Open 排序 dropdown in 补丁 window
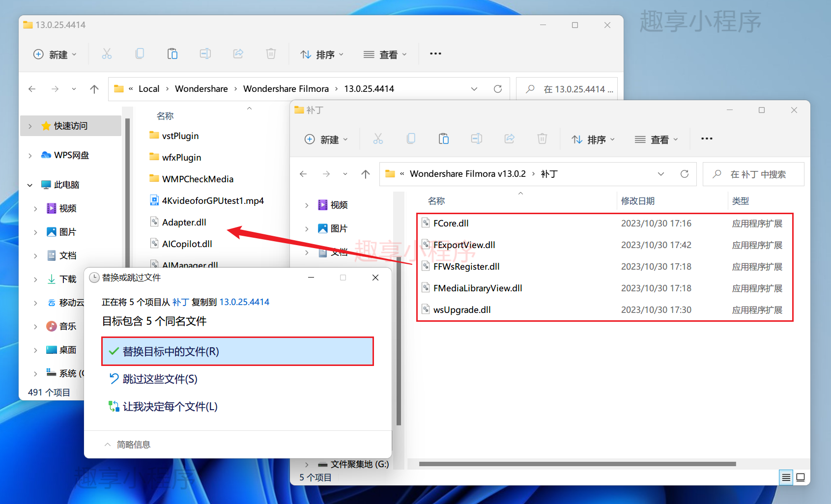Image resolution: width=831 pixels, height=504 pixels. point(593,140)
